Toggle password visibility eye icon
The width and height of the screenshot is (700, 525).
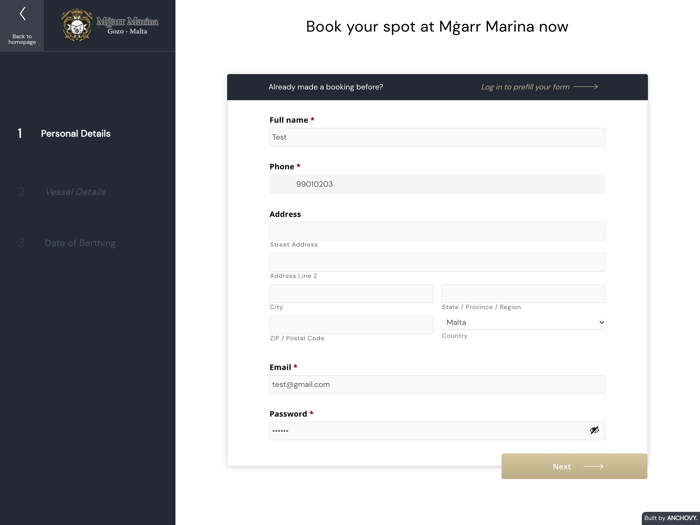[594, 430]
